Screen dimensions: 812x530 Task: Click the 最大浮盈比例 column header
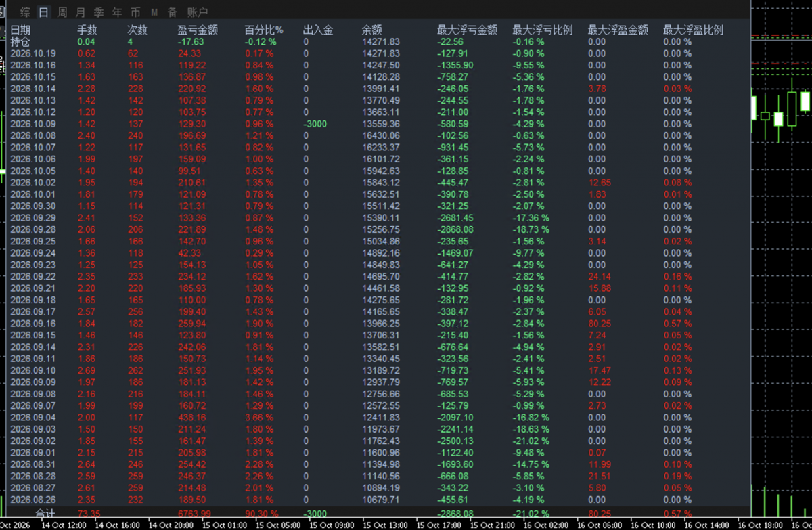[x=693, y=30]
